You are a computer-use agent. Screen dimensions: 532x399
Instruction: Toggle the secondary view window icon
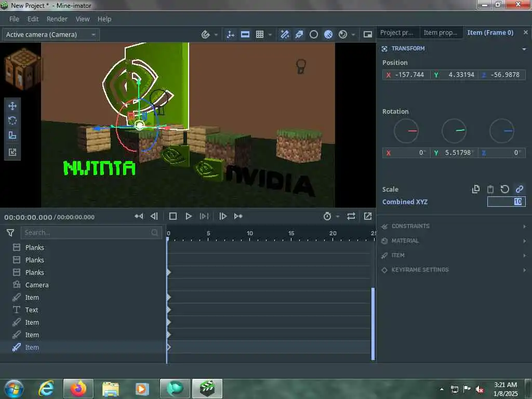coord(367,34)
